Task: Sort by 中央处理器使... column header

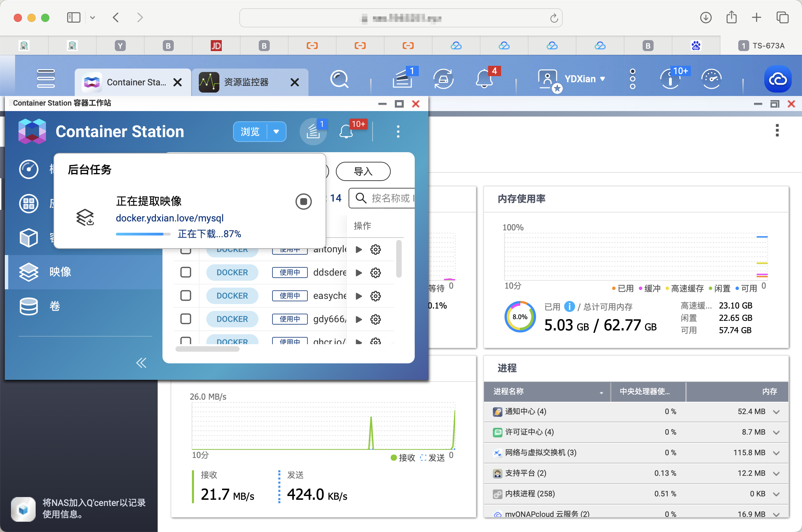Action: pos(648,391)
